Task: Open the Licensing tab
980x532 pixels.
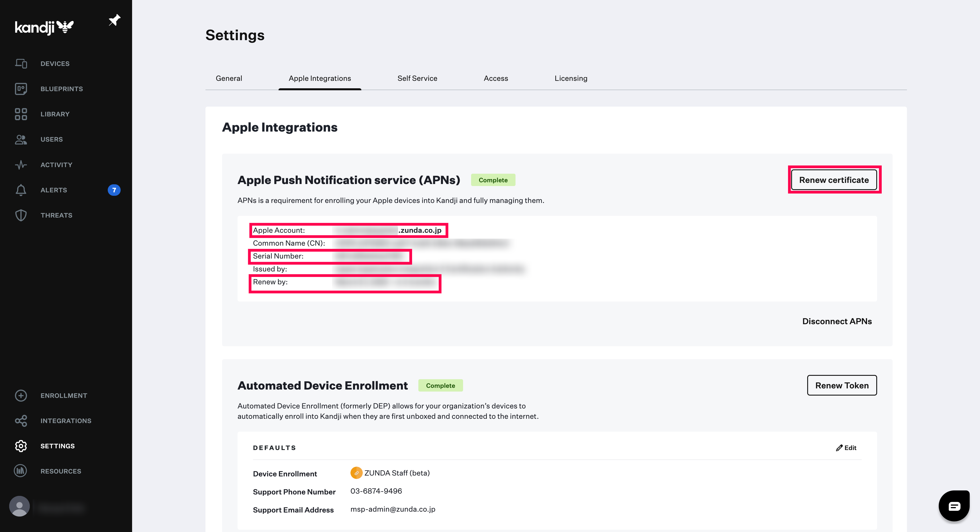Action: coord(571,78)
